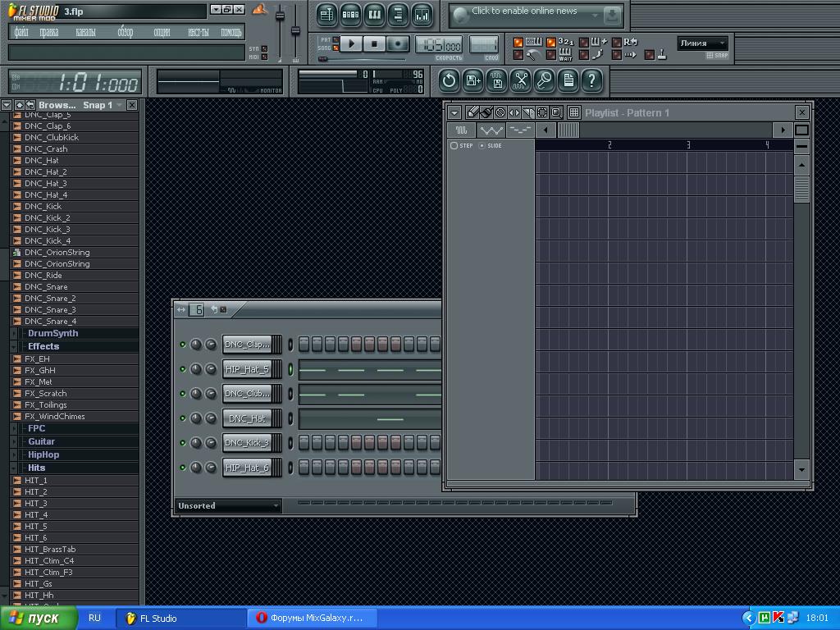The width and height of the screenshot is (840, 630).
Task: Select the SLIDE radio option
Action: pyautogui.click(x=482, y=146)
